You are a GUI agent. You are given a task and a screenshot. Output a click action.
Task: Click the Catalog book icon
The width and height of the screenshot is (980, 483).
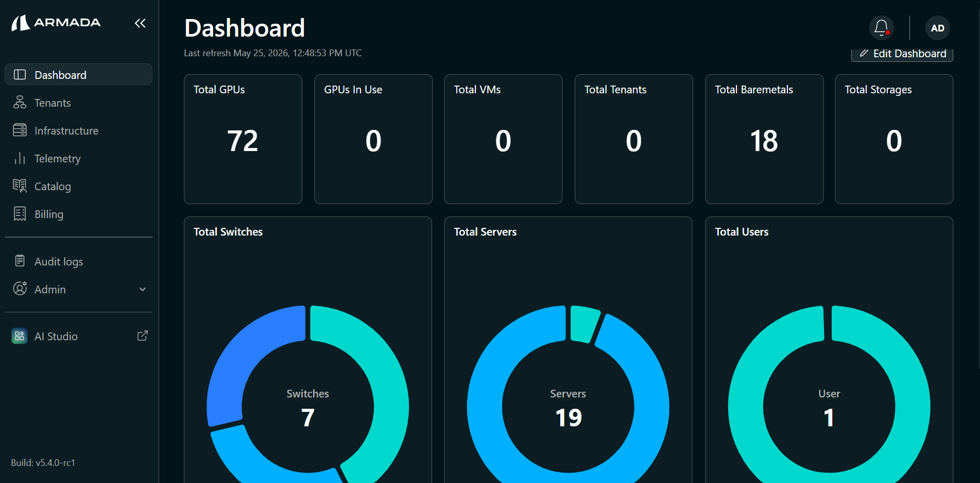[20, 186]
